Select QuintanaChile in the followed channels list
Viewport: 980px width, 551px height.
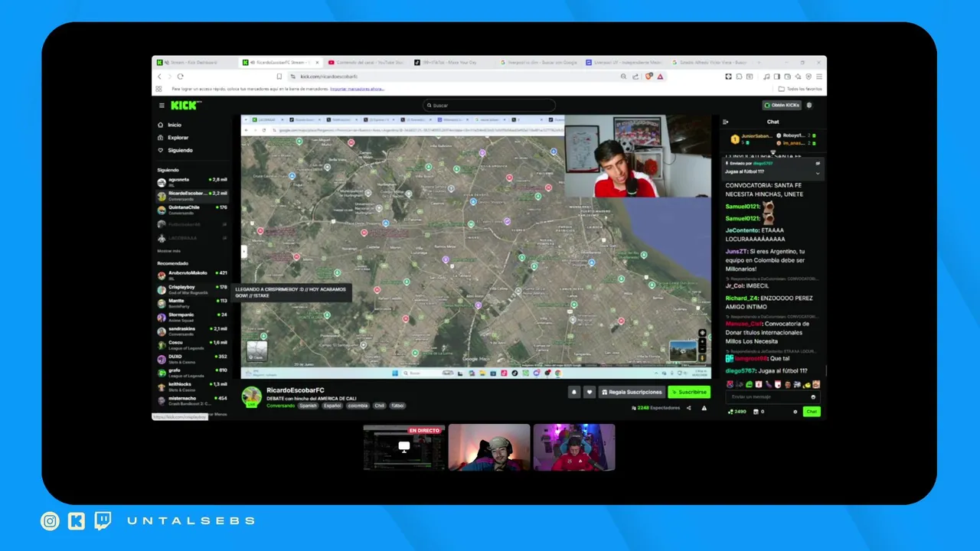193,209
